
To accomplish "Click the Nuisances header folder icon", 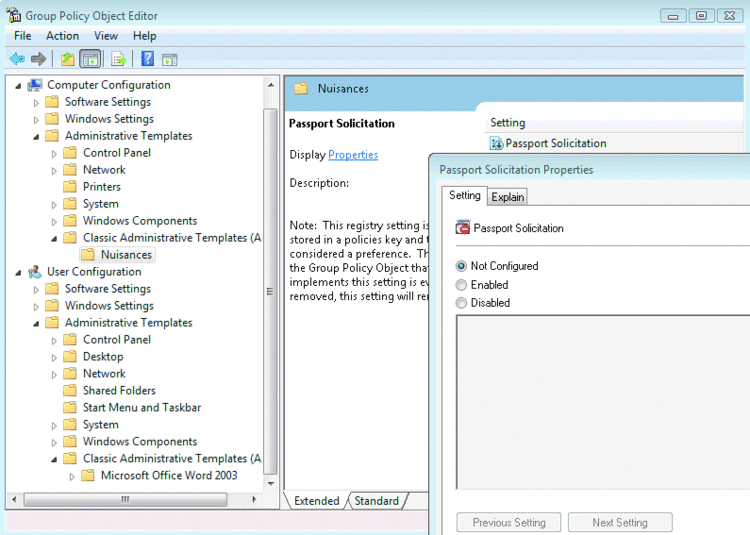I will [x=301, y=88].
